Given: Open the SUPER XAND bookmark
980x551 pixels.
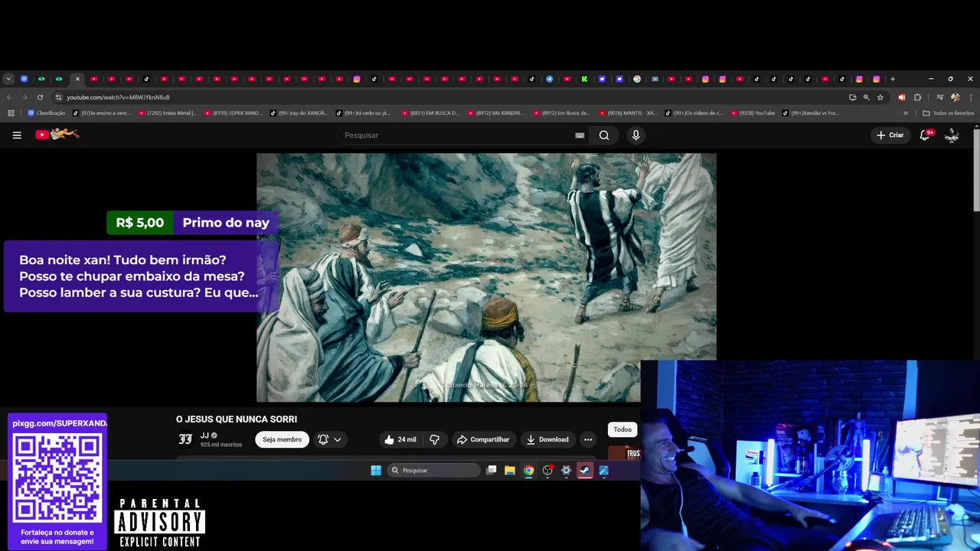Looking at the screenshot, I should point(233,113).
